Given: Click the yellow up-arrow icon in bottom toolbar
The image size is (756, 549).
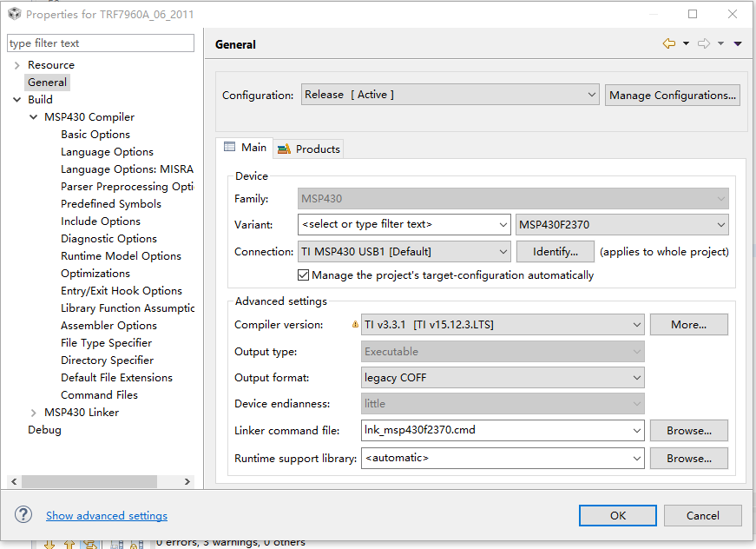Looking at the screenshot, I should pyautogui.click(x=69, y=543).
